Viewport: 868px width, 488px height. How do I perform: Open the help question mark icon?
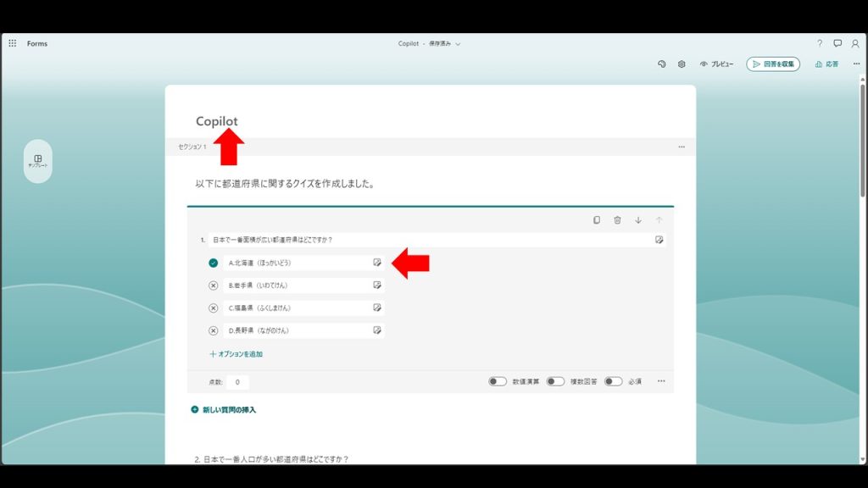[820, 43]
